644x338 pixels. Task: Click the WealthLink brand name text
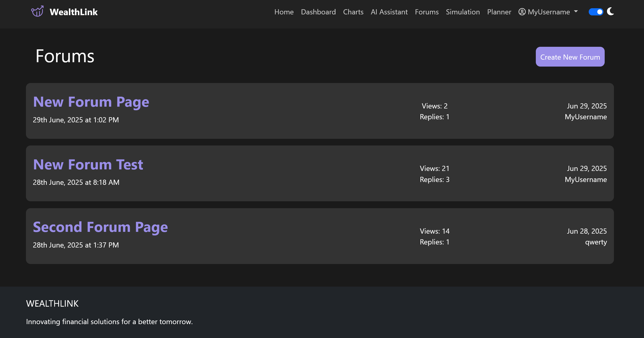pos(73,12)
